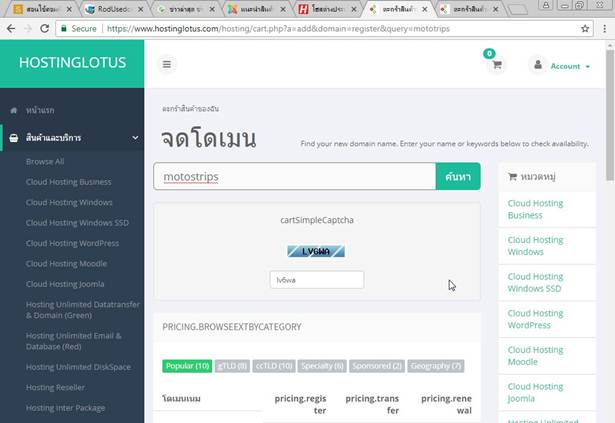The width and height of the screenshot is (615, 423).
Task: Open Hosting Inter Package in sidebar
Action: pos(66,408)
